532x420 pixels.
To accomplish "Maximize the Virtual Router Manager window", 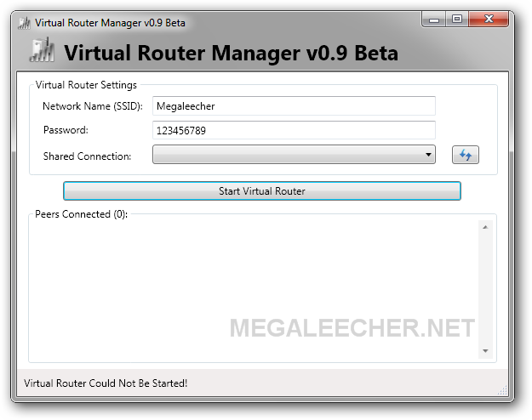I will coord(457,19).
